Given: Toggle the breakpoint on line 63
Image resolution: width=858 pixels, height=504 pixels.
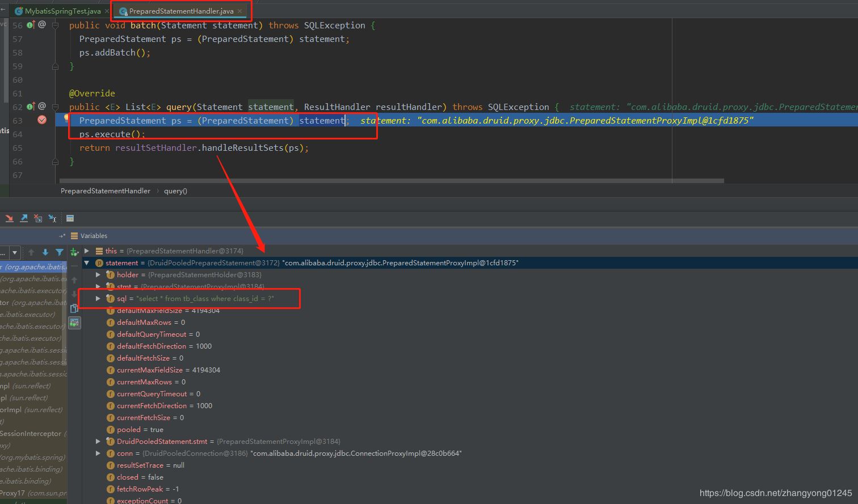Looking at the screenshot, I should pos(42,120).
